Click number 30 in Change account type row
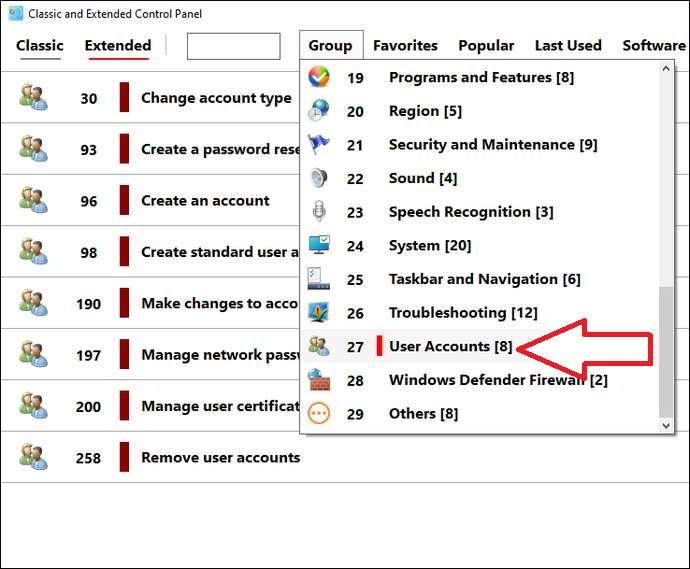Image resolution: width=690 pixels, height=569 pixels. pos(88,98)
